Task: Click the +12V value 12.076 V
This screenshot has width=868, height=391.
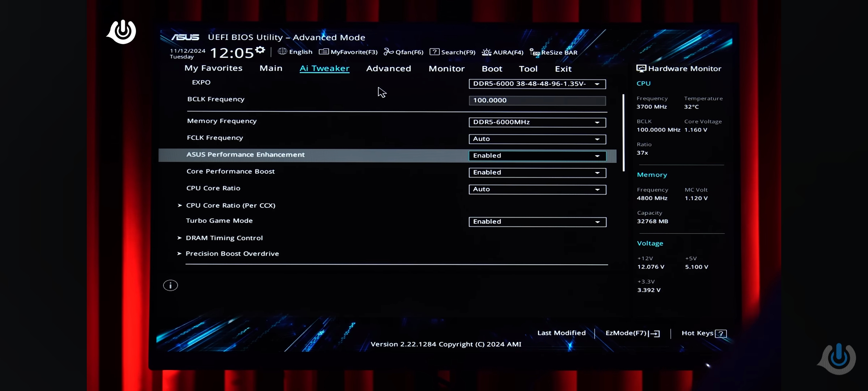Action: point(651,267)
